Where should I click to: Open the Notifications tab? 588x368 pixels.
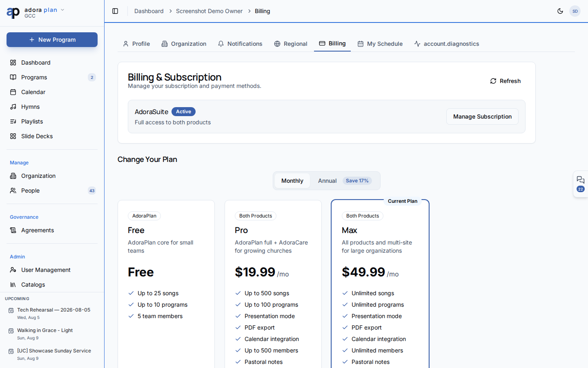click(240, 44)
